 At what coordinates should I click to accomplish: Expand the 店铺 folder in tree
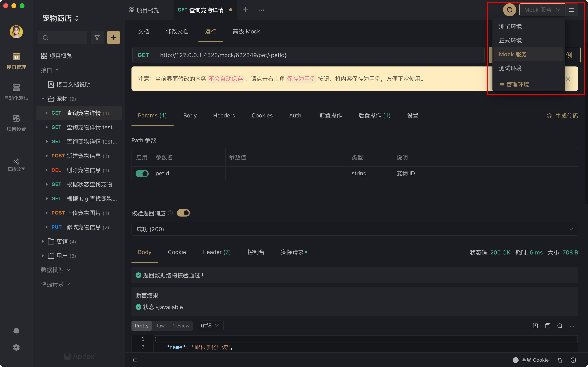tap(43, 242)
